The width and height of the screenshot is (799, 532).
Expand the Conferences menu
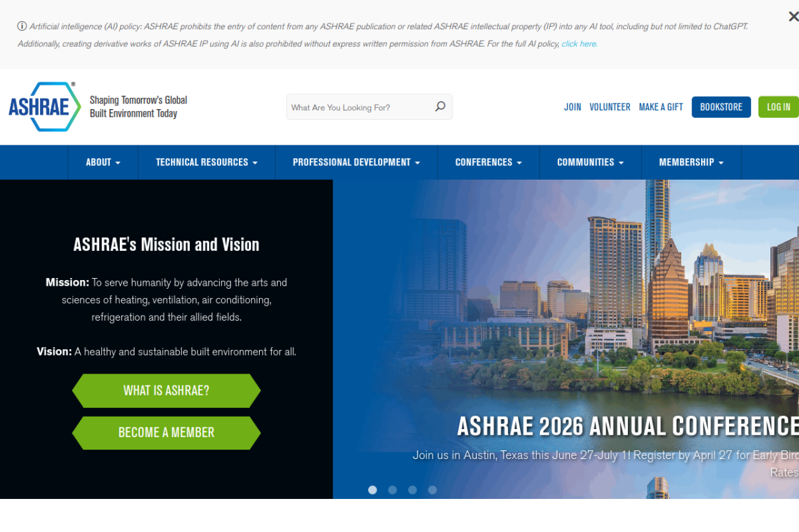point(489,162)
